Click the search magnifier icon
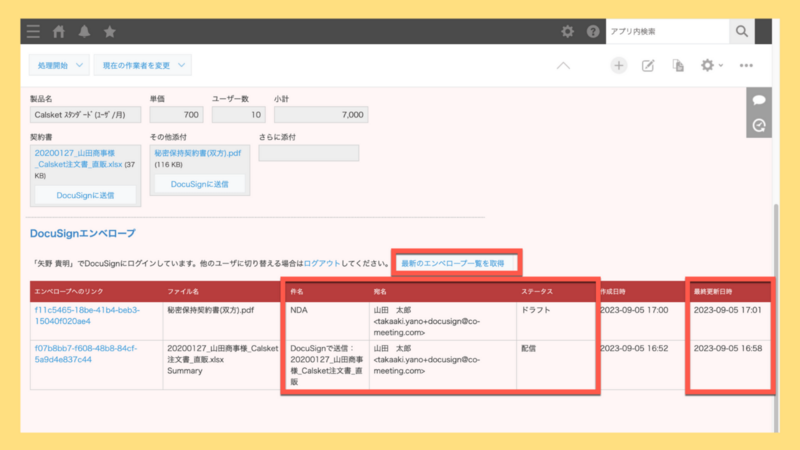This screenshot has width=800, height=450. (x=742, y=32)
